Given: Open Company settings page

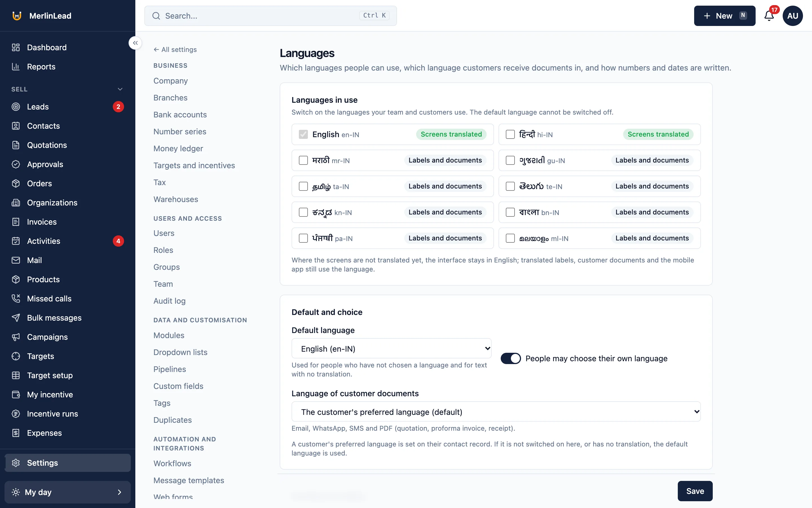Looking at the screenshot, I should (171, 81).
